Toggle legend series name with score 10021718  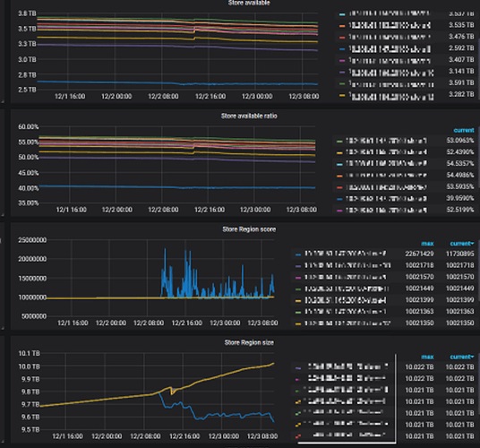(347, 265)
